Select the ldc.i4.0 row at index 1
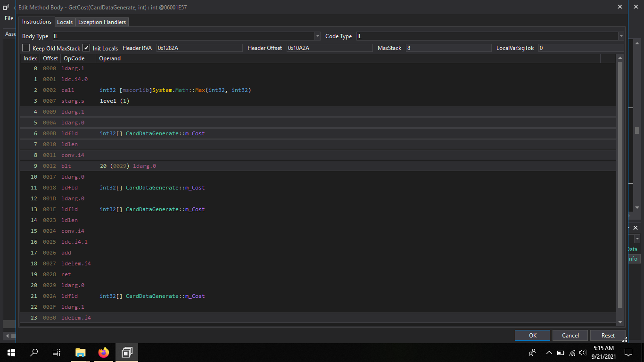The width and height of the screenshot is (644, 362). (318, 79)
